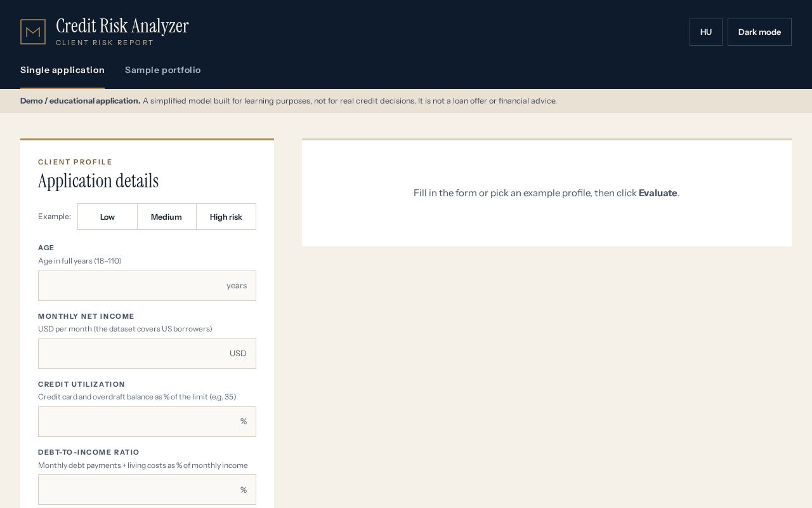Click the 'Example:' label
The width and height of the screenshot is (812, 508).
pos(55,217)
